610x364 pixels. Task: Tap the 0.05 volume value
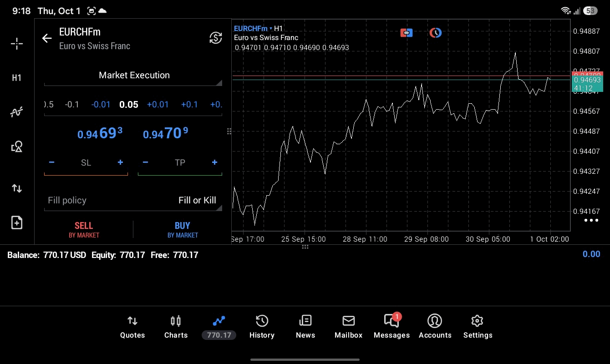(x=129, y=105)
